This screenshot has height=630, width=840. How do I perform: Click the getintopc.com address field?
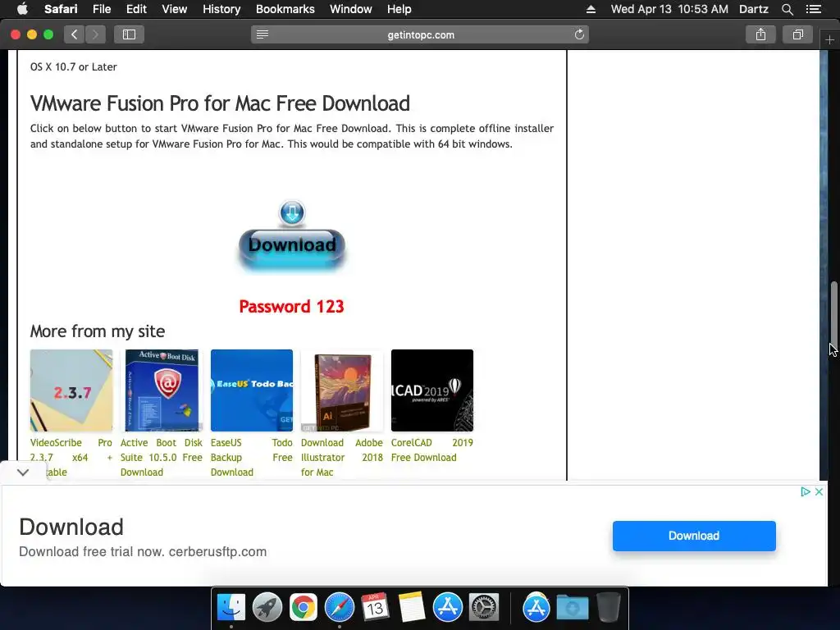(x=421, y=34)
